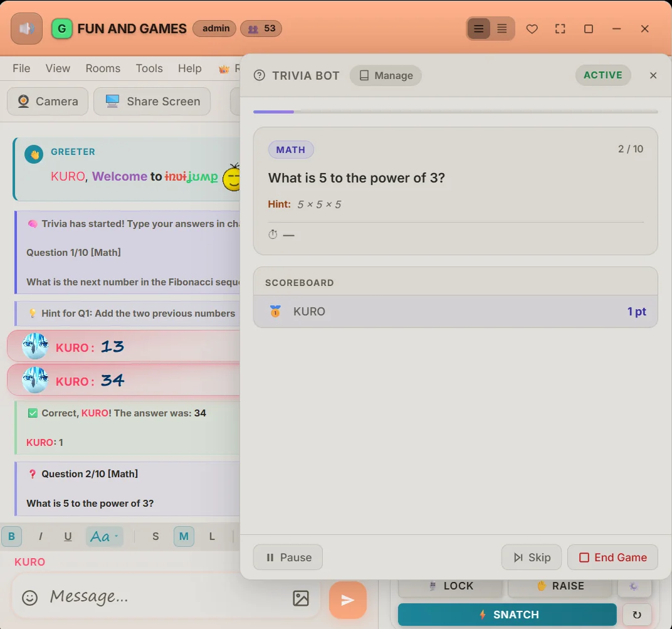Screen dimensions: 672x629
Task: Select medium M text size
Action: tap(184, 536)
